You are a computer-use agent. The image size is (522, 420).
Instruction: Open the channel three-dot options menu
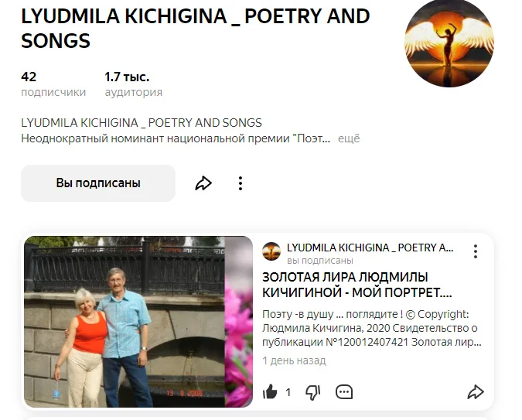[241, 183]
